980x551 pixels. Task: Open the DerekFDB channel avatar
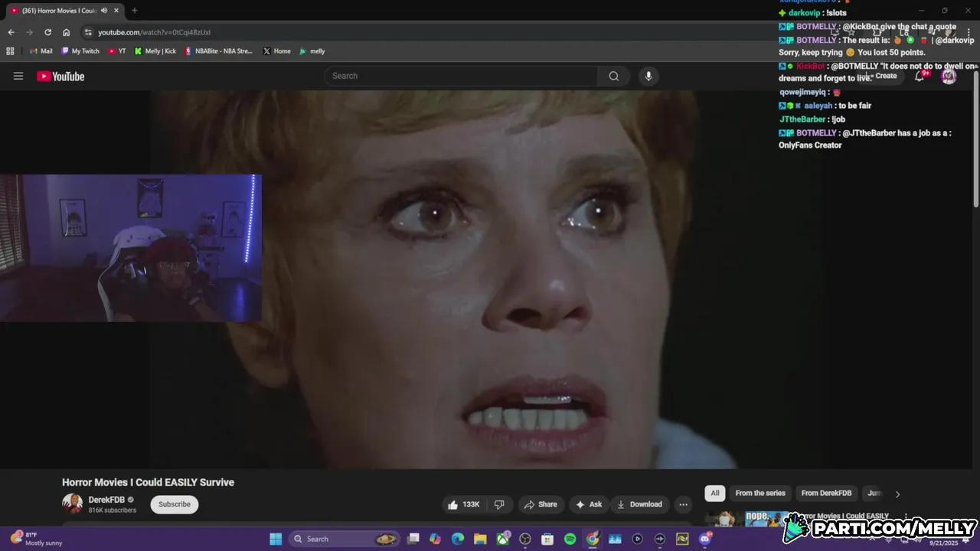[x=72, y=504]
